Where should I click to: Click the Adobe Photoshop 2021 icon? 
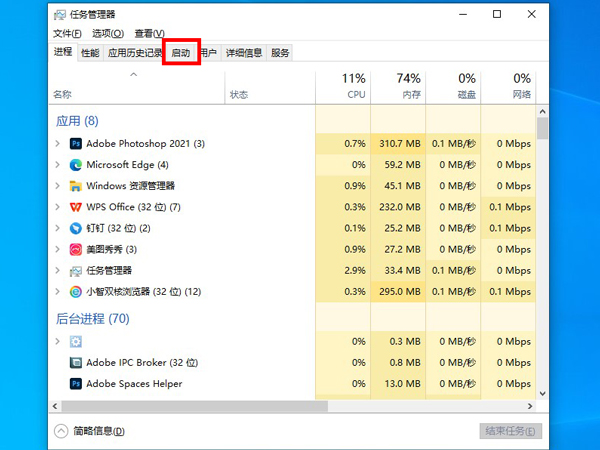click(76, 144)
